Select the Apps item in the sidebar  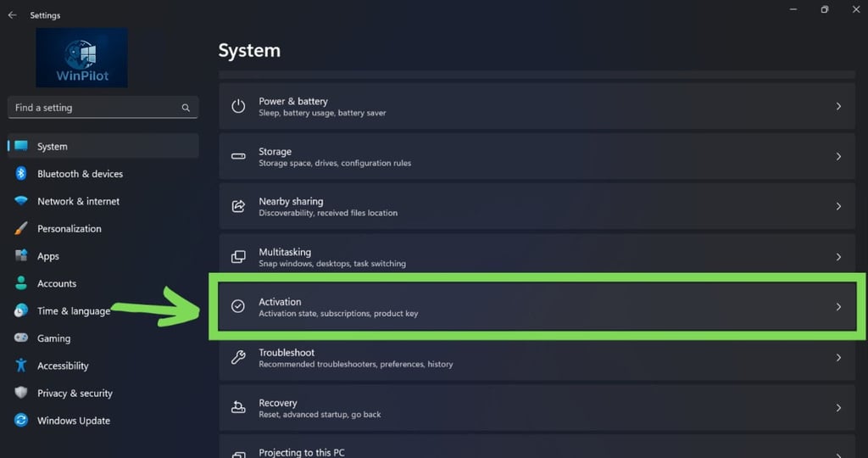click(48, 256)
